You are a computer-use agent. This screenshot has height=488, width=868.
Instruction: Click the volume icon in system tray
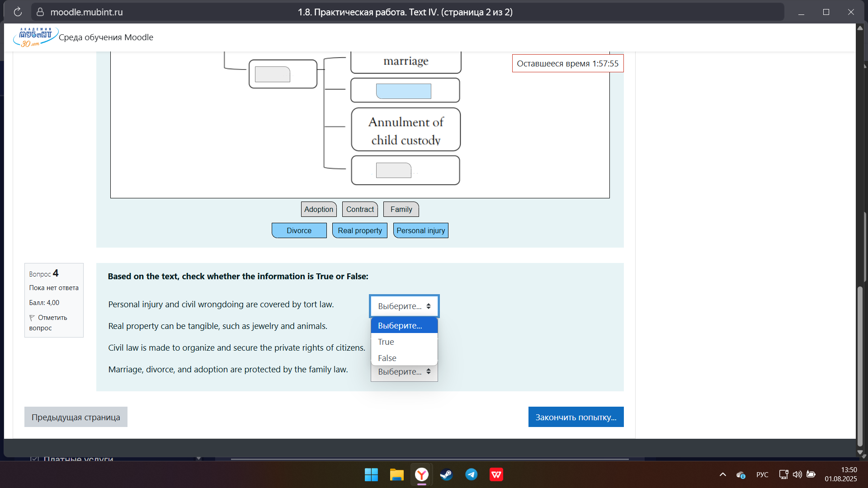click(797, 474)
